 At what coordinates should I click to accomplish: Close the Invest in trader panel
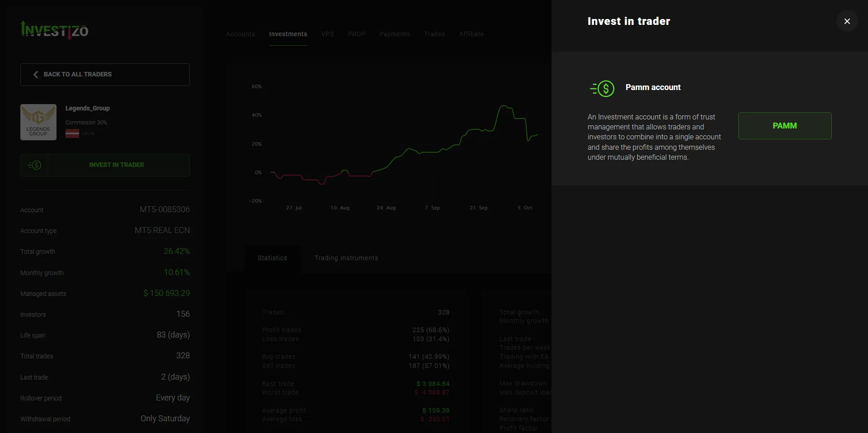coord(847,21)
